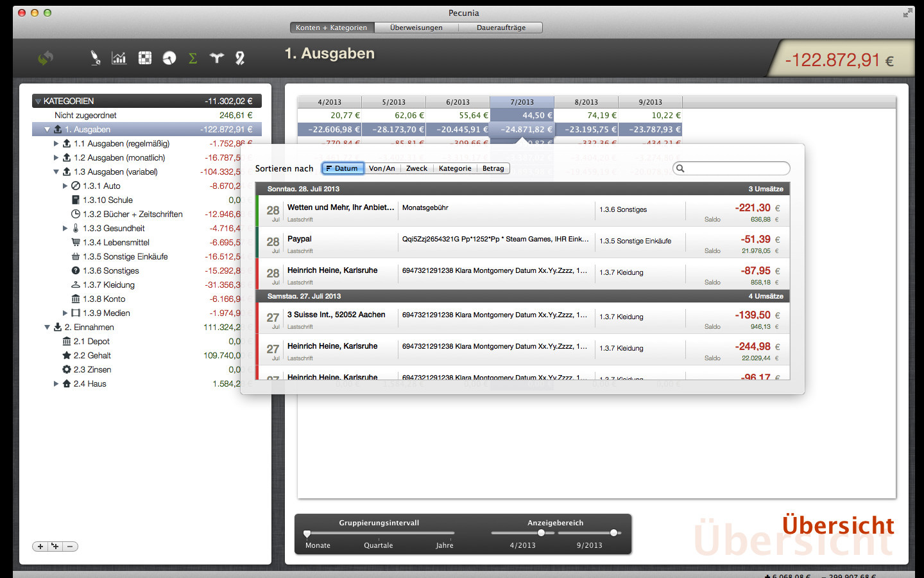Click the basket icon for Sonstige Einkäufe
The width and height of the screenshot is (924, 578).
point(76,256)
